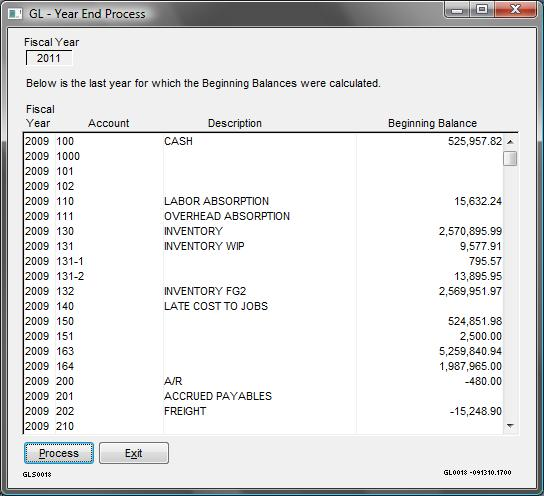Select the A/R account 200 row
Image resolution: width=544 pixels, height=496 pixels.
click(263, 381)
